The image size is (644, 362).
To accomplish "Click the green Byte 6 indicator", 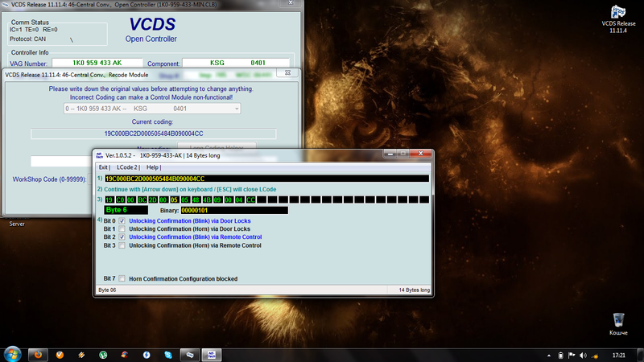I will (126, 210).
